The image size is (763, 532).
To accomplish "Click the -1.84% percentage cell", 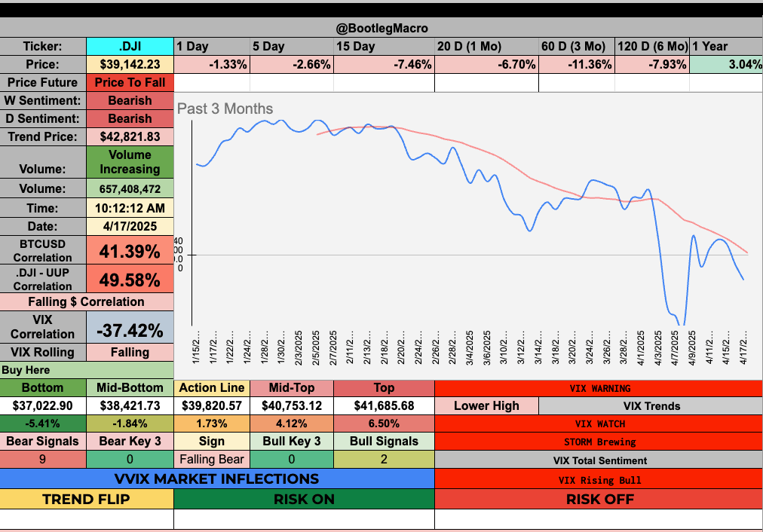I will click(130, 423).
